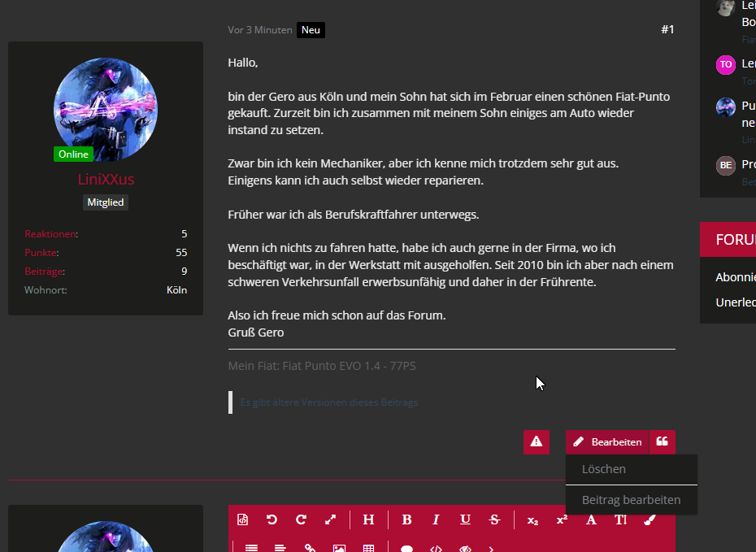The image size is (756, 552).
Task: Toggle underline formatting
Action: 465,520
